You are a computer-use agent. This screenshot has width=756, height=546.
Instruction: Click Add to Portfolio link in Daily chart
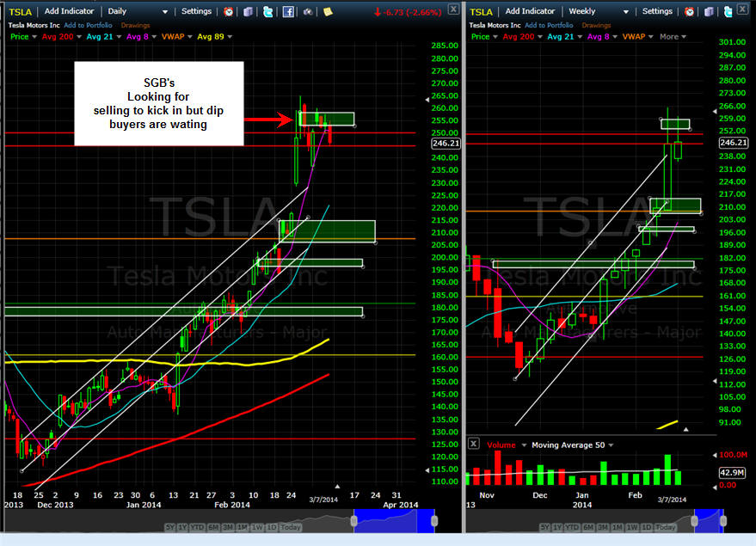pos(88,25)
